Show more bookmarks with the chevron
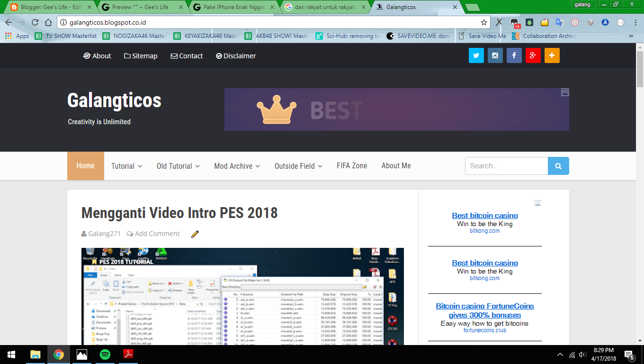644x364 pixels. (x=631, y=36)
